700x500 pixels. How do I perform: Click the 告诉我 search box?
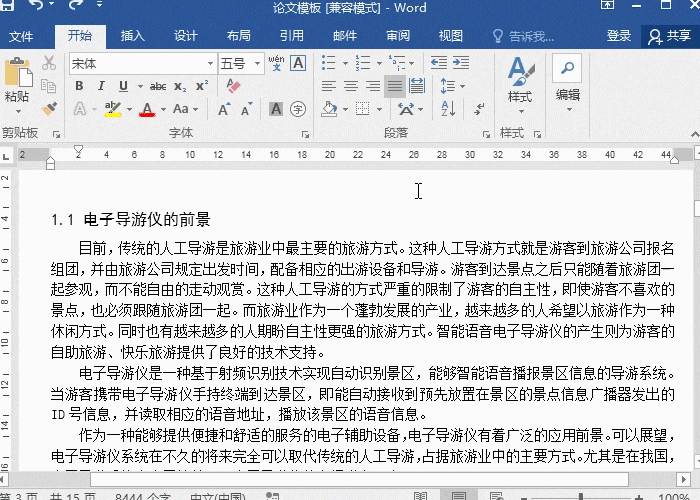click(x=523, y=36)
